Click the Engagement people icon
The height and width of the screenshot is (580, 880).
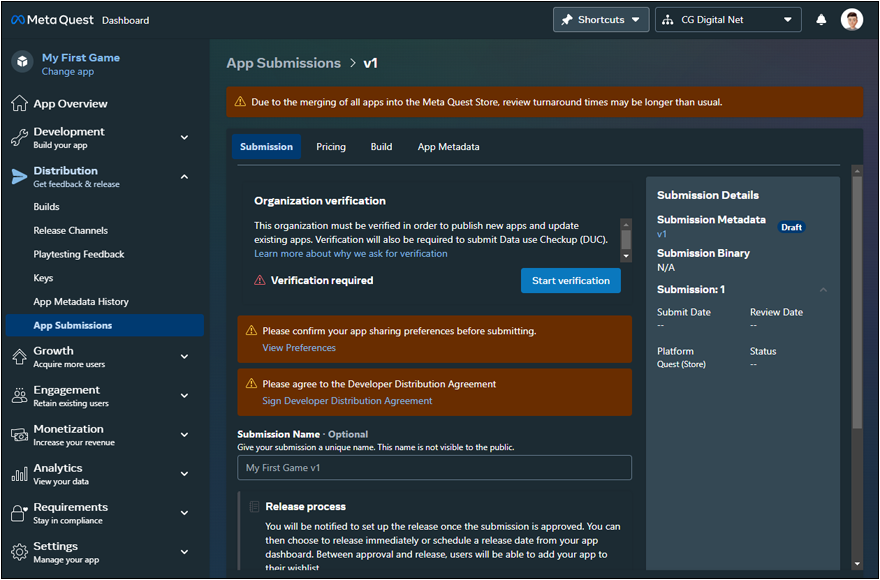tap(19, 396)
